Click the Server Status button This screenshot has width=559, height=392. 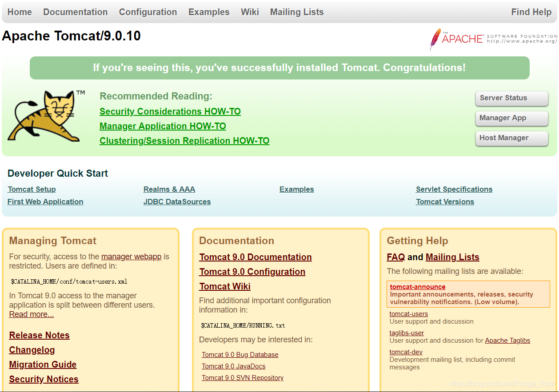tap(511, 98)
